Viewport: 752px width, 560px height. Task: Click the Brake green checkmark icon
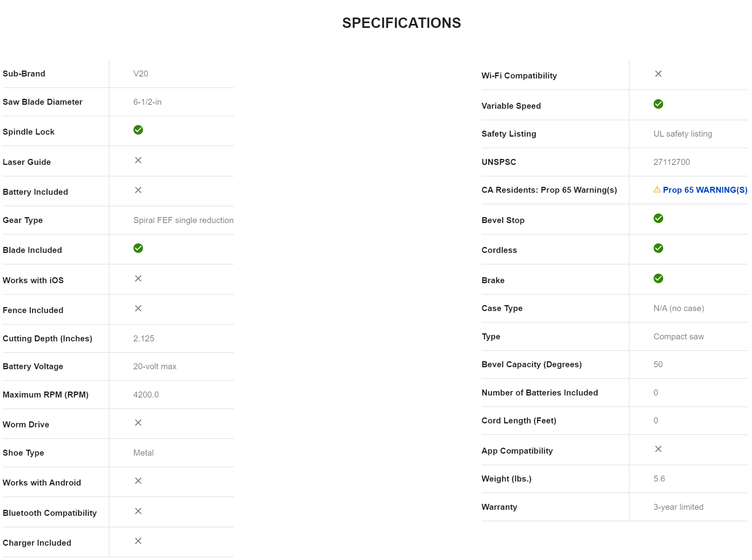point(658,278)
